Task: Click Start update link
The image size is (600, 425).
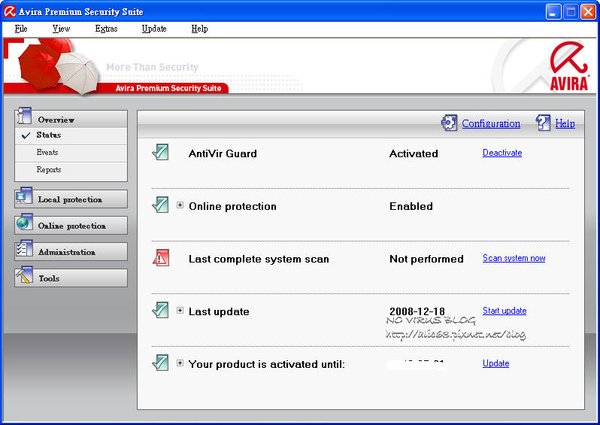Action: (504, 311)
